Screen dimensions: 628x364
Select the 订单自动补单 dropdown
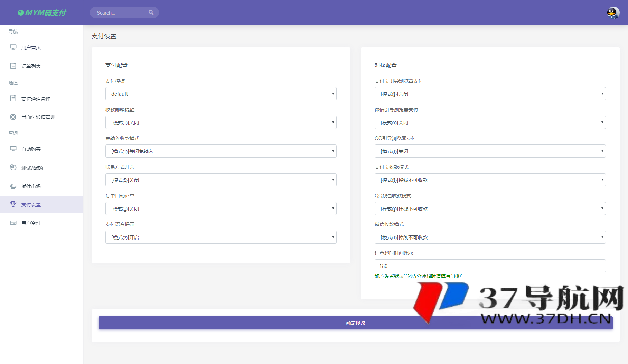(221, 209)
